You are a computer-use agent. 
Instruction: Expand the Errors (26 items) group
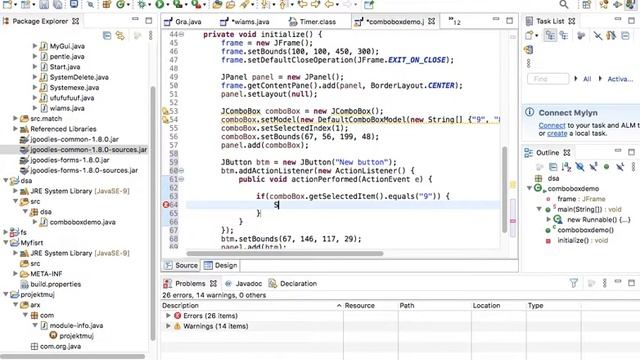click(168, 316)
